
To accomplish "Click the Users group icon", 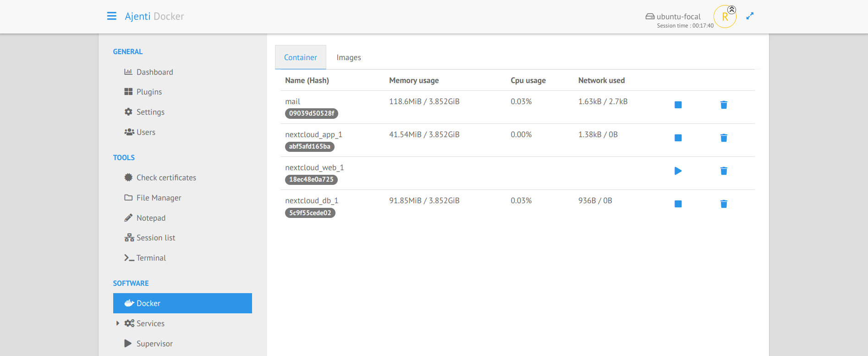I will point(129,132).
